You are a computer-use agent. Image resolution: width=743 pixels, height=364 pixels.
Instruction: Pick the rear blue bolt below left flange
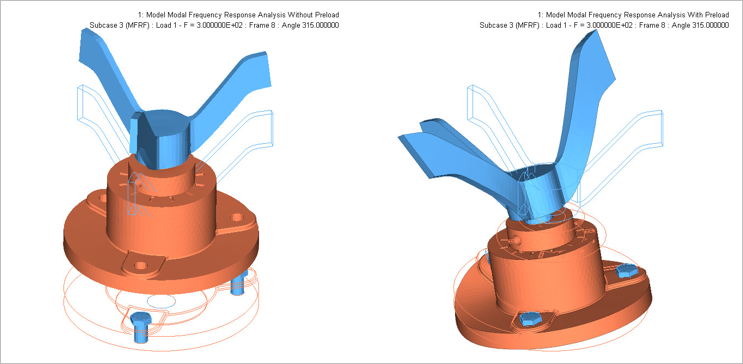point(237,284)
